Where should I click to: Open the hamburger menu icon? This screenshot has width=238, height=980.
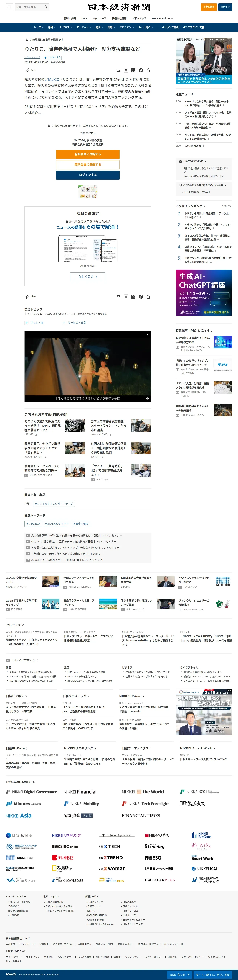(x=9, y=7)
